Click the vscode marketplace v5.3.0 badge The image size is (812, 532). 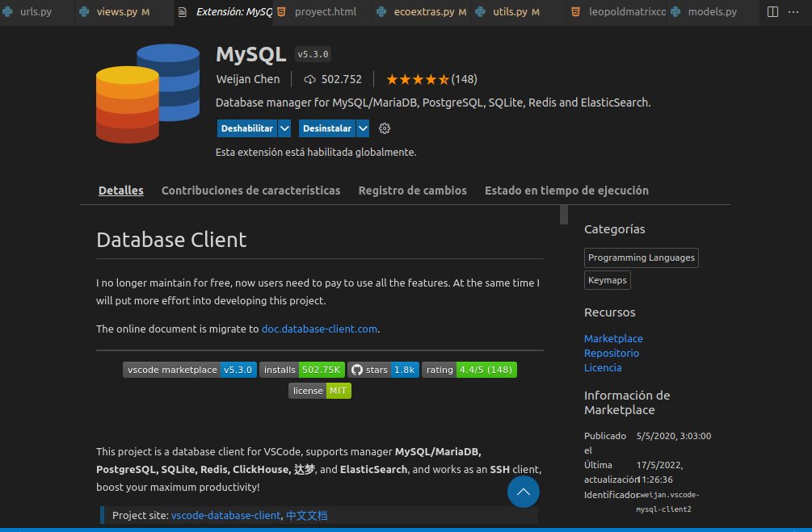click(x=190, y=370)
